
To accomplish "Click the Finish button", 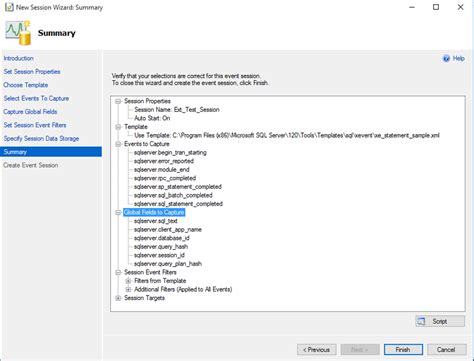I will click(403, 350).
